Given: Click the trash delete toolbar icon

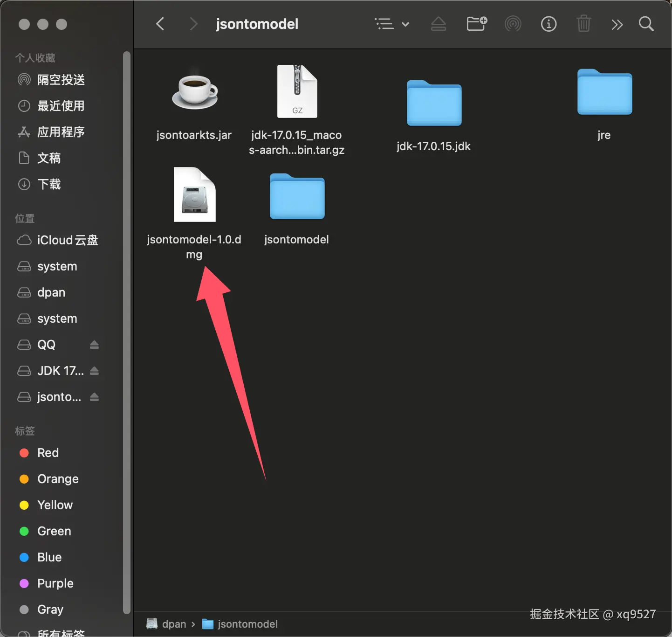Looking at the screenshot, I should coord(583,24).
